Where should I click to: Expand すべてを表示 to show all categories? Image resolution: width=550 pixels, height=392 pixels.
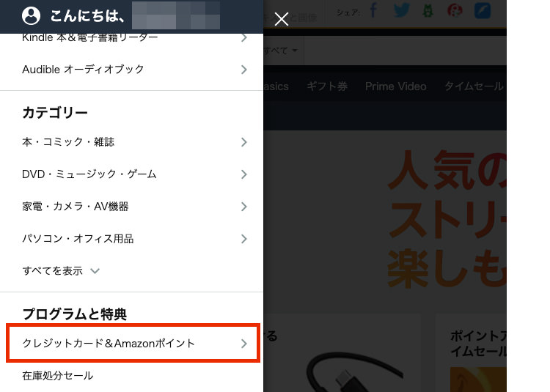pos(61,271)
